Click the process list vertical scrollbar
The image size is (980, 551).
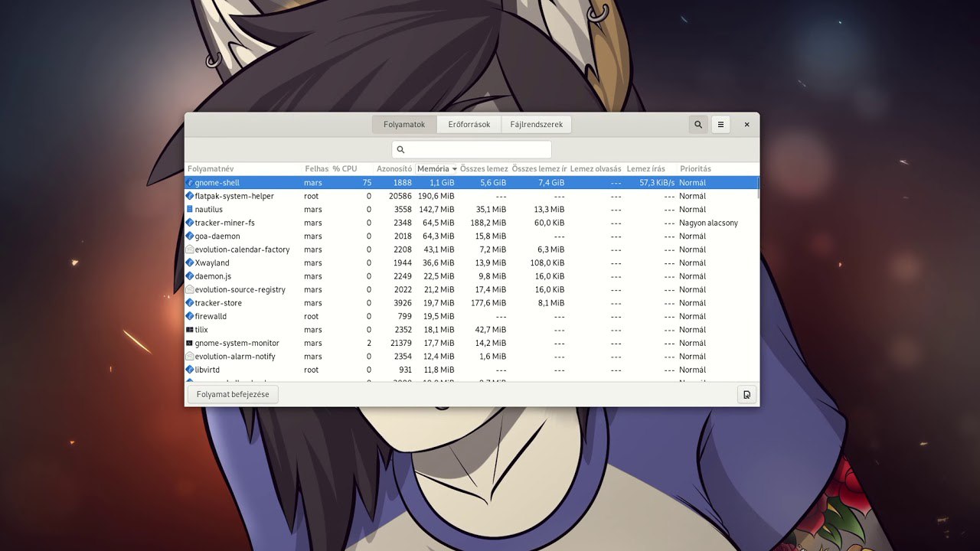point(758,187)
